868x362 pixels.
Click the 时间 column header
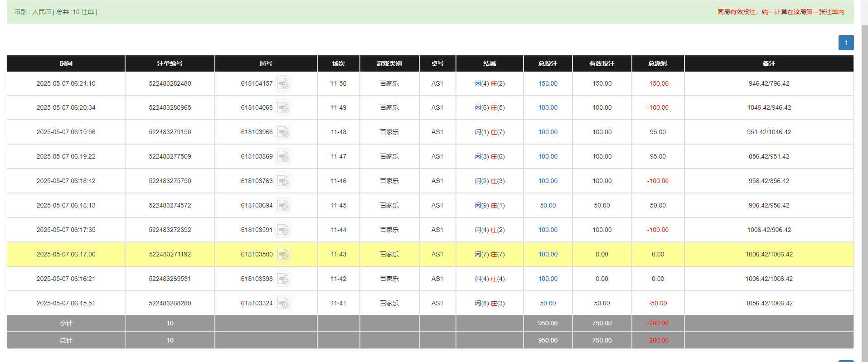click(66, 63)
